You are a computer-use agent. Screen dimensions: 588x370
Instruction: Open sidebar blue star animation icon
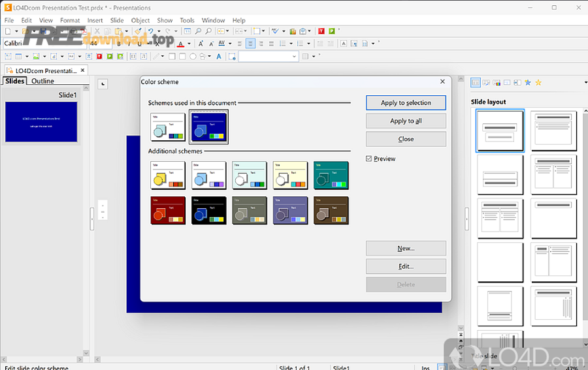point(528,82)
